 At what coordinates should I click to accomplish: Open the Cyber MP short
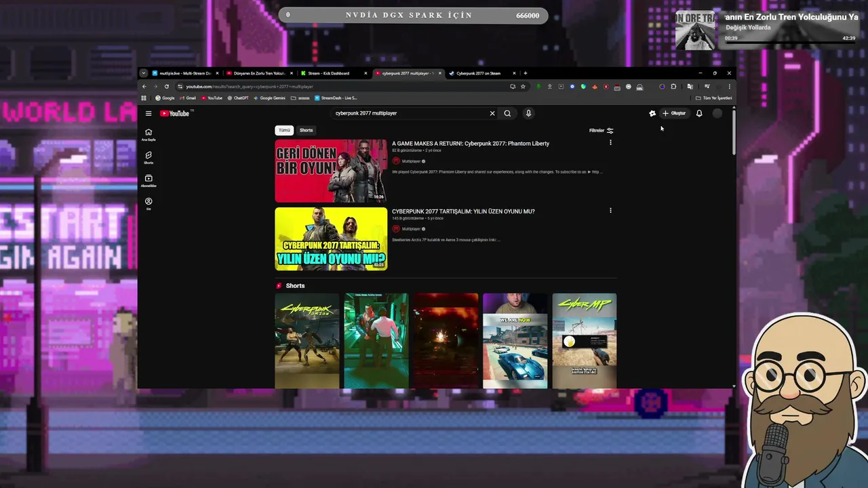click(x=585, y=341)
